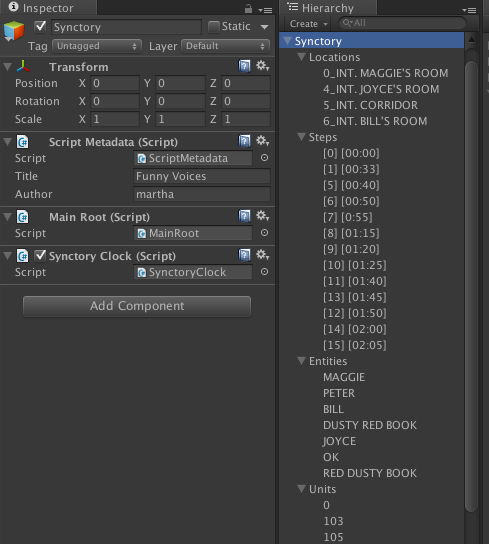Open Script Metadata gear settings menu
This screenshot has height=544, width=489.
tap(262, 141)
